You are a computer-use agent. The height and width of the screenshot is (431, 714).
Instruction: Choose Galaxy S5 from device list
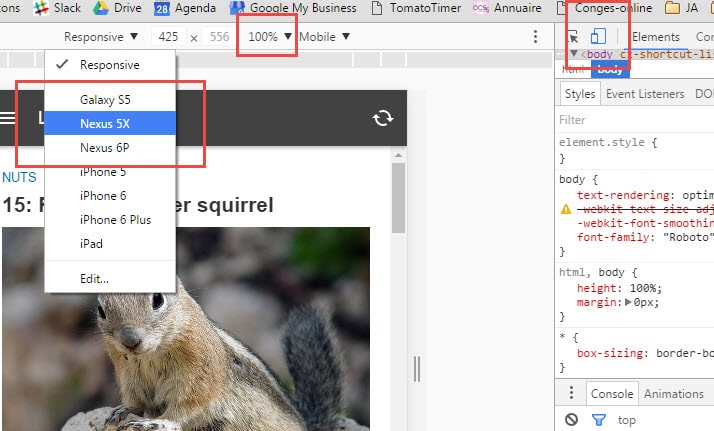(110, 100)
